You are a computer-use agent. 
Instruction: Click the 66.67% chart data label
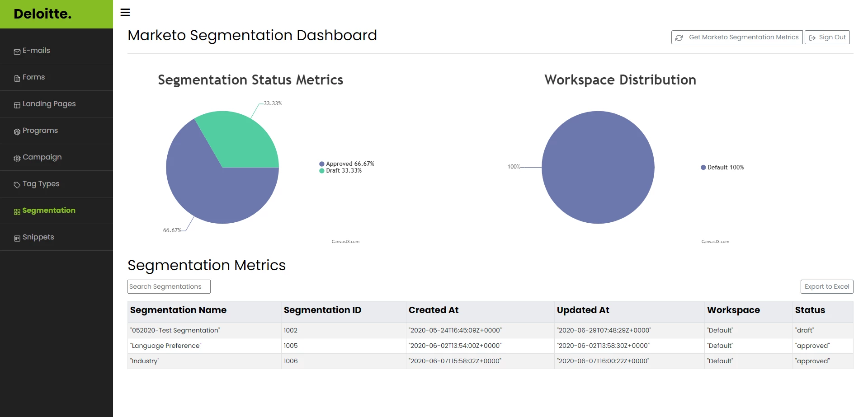point(172,230)
